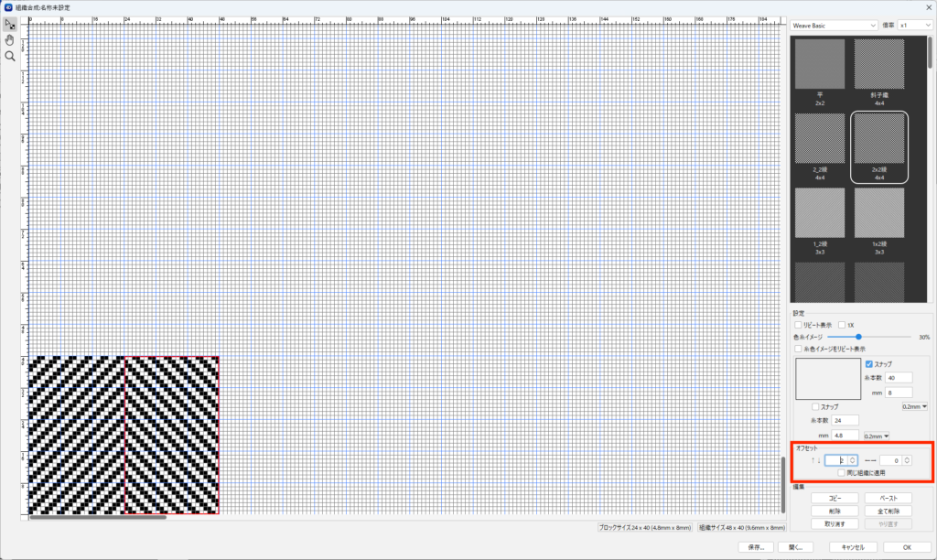Open the 倍率 x1 magnification dropdown
The width and height of the screenshot is (937, 560).
coord(915,26)
